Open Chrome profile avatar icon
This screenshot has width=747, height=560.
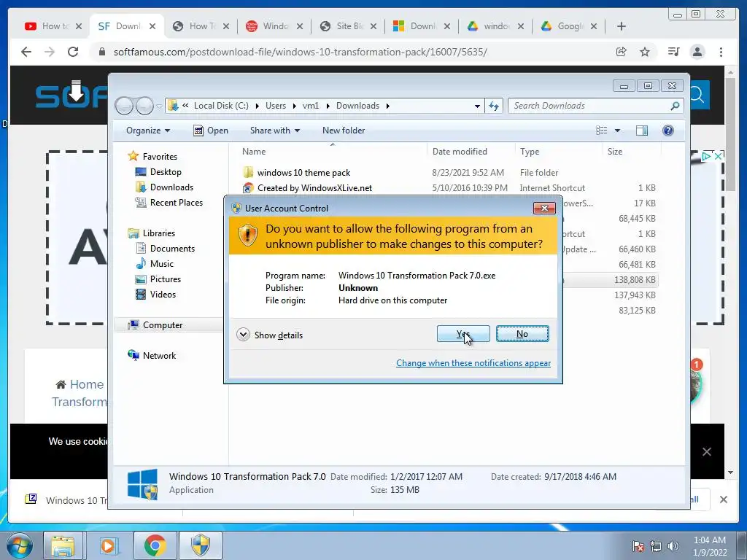tap(697, 52)
